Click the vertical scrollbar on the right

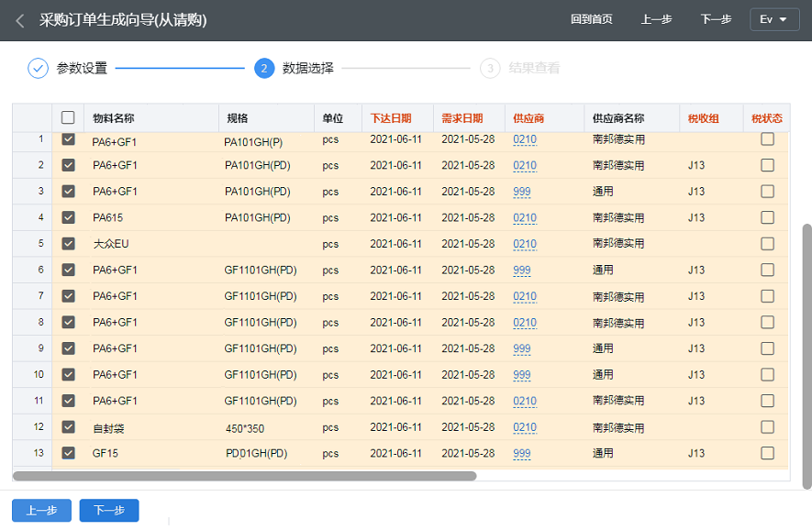click(x=806, y=356)
